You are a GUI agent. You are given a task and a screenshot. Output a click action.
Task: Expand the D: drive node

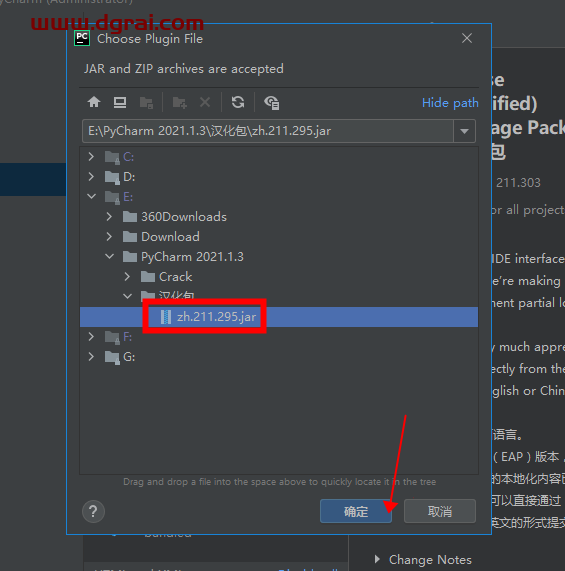(91, 177)
